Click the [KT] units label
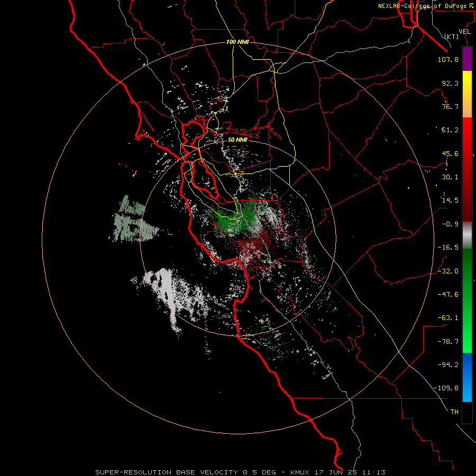The height and width of the screenshot is (476, 476). 452,36
